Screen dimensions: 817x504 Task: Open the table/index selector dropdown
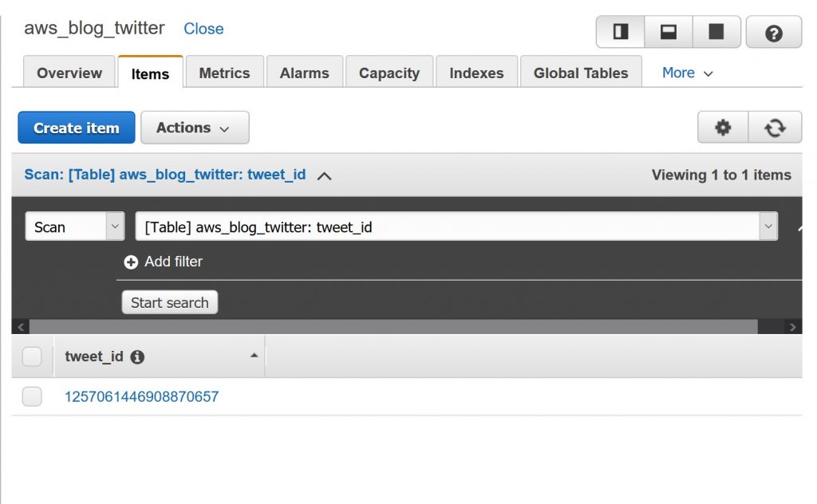tap(456, 226)
